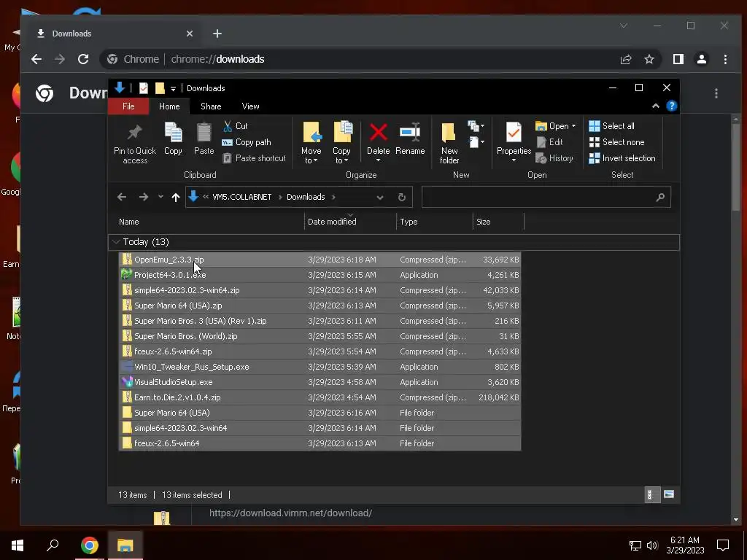Open taskbar search magnifier

click(x=53, y=545)
